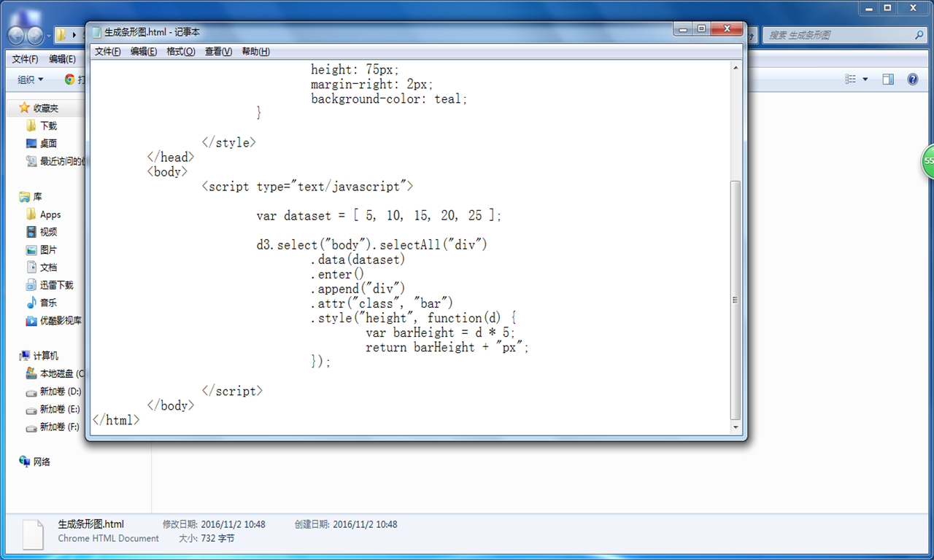Click the 优酷影视库 icon in navigation pane
Viewport: 934px width, 560px height.
click(x=31, y=320)
